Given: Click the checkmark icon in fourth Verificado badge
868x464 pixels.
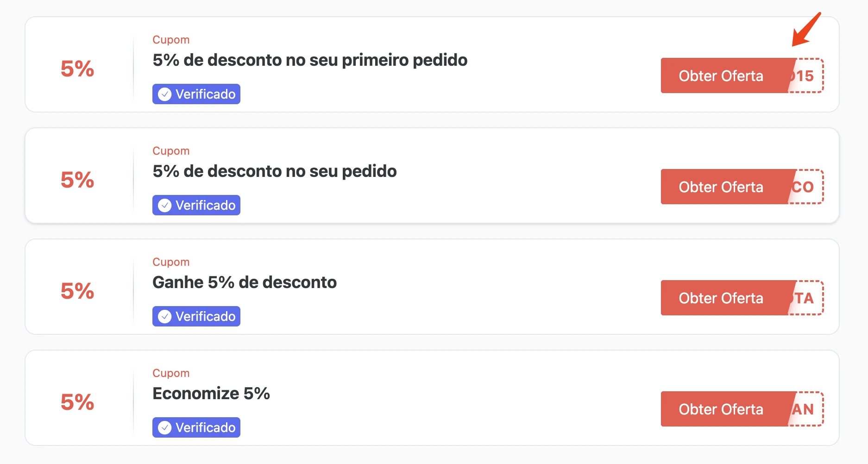Looking at the screenshot, I should [x=164, y=428].
